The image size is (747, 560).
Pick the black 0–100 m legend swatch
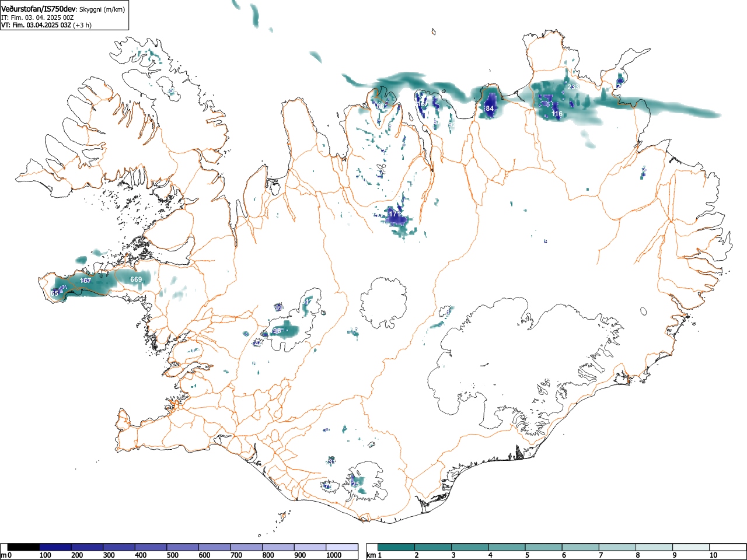click(x=24, y=547)
